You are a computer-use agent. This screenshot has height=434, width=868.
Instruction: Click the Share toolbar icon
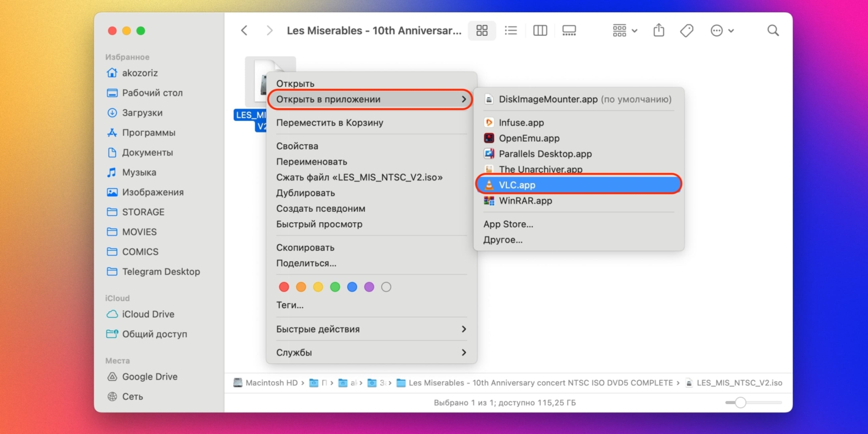click(659, 31)
